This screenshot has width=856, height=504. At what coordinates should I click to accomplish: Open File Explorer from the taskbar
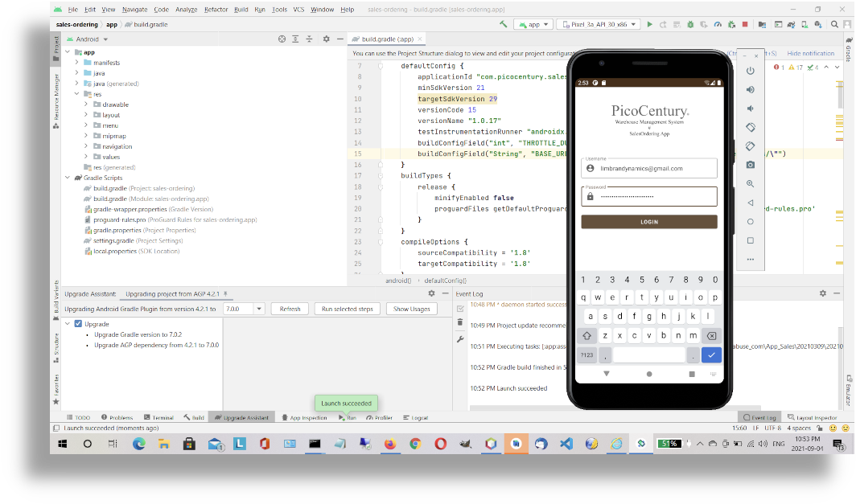click(x=164, y=444)
